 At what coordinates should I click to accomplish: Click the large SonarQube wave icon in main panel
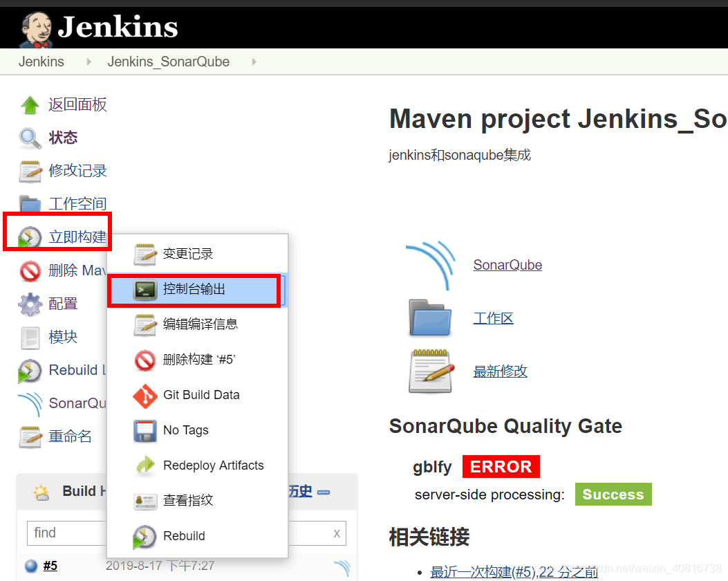[431, 266]
